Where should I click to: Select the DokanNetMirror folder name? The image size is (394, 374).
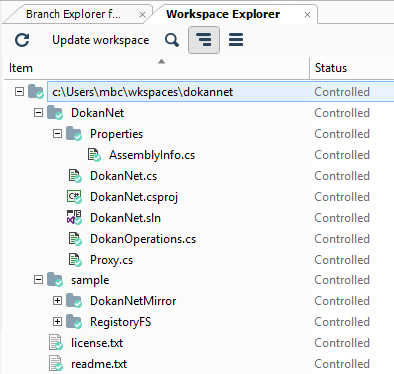(x=133, y=301)
